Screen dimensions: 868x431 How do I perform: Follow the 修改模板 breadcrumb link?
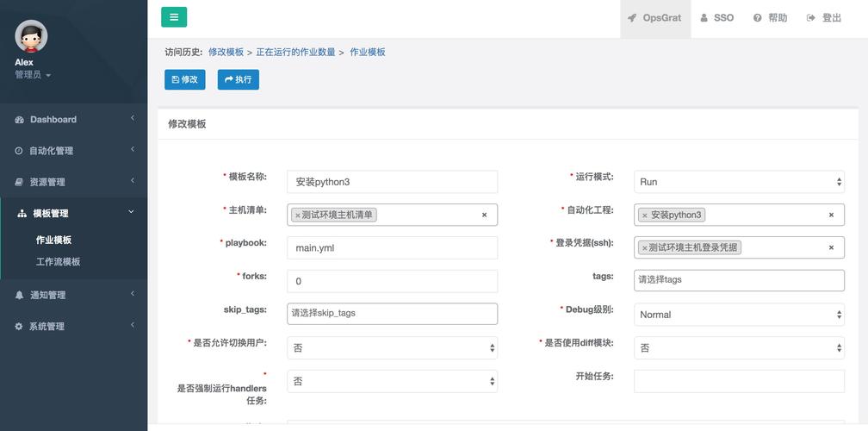click(226, 52)
